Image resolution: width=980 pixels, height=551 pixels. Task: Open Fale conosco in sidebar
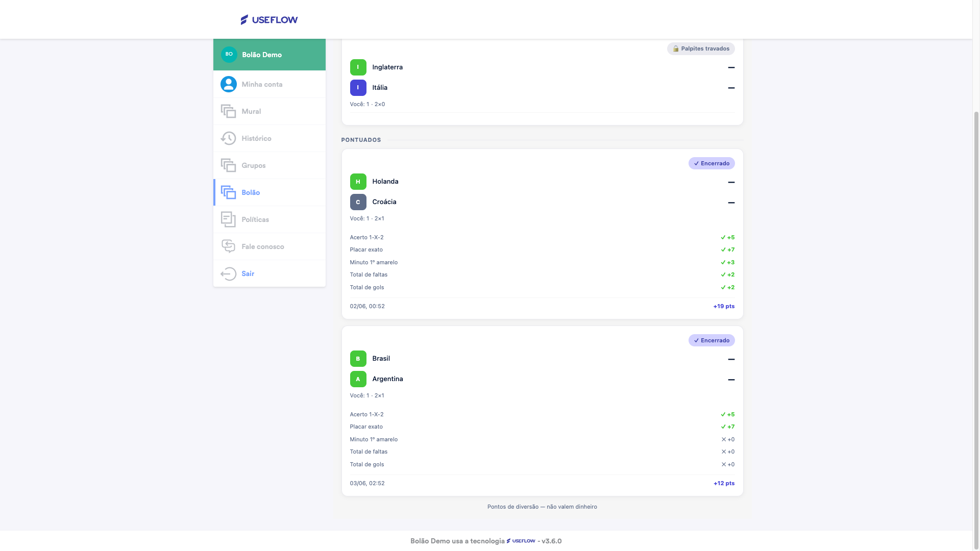pyautogui.click(x=269, y=246)
